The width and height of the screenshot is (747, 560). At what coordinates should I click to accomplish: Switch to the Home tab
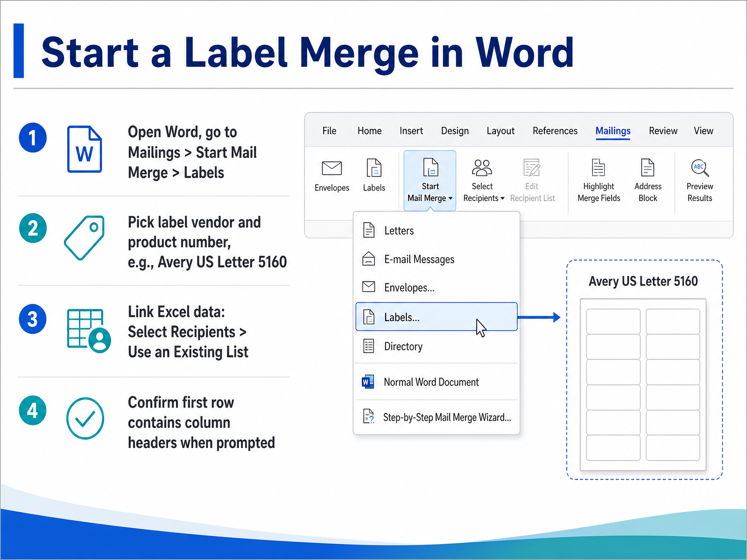[x=369, y=131]
